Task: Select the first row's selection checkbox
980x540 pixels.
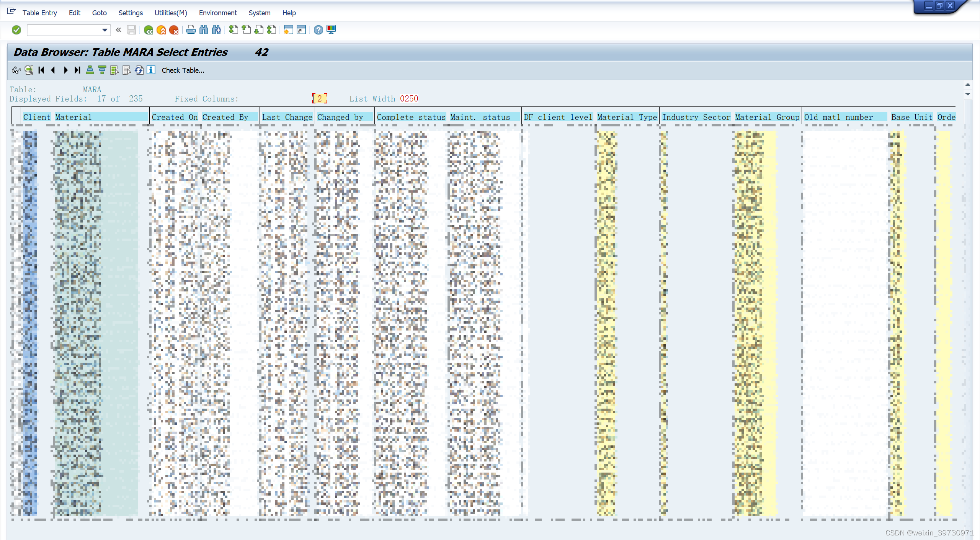Action: click(16, 135)
